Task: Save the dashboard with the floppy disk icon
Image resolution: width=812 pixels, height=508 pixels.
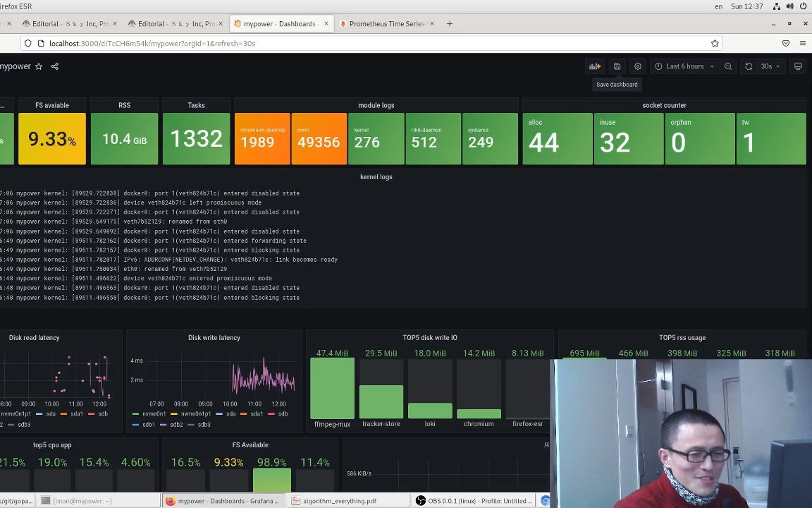Action: click(617, 66)
